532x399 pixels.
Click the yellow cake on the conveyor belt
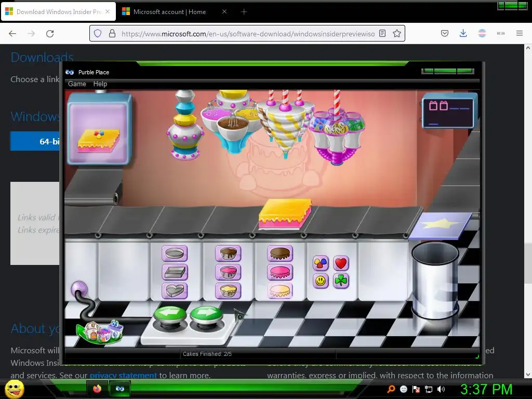point(285,214)
